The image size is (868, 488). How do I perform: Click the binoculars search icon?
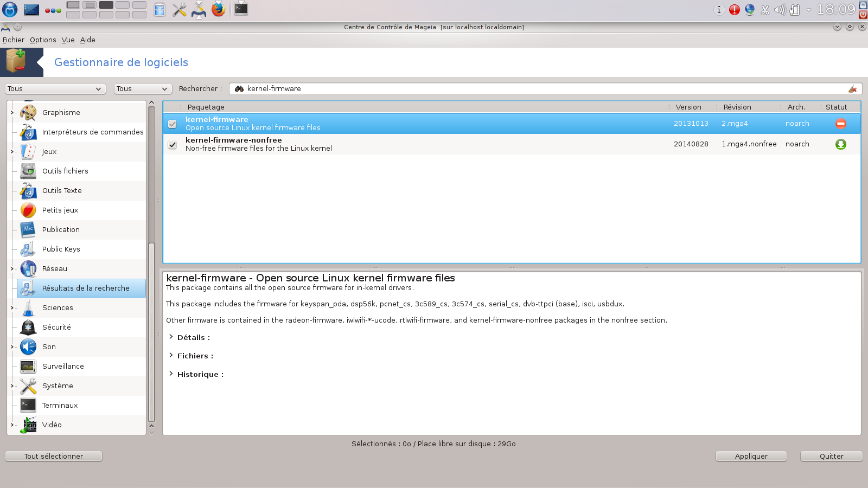click(239, 89)
